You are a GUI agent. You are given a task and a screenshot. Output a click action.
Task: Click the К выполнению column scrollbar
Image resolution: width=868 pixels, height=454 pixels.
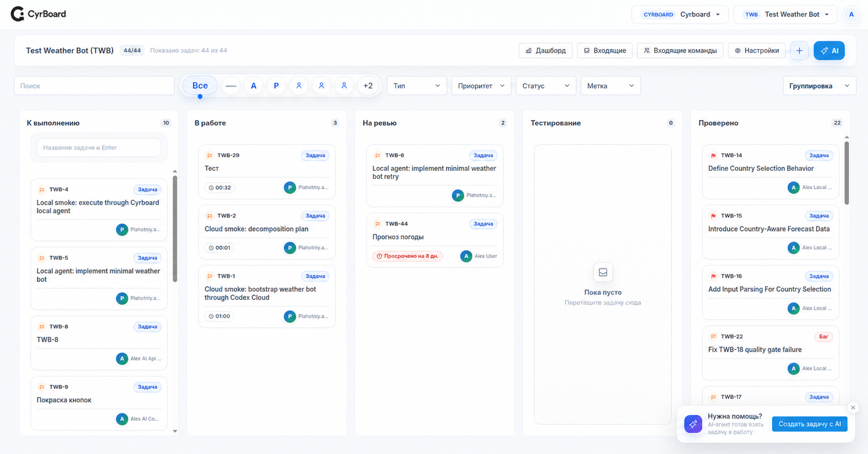(x=175, y=229)
